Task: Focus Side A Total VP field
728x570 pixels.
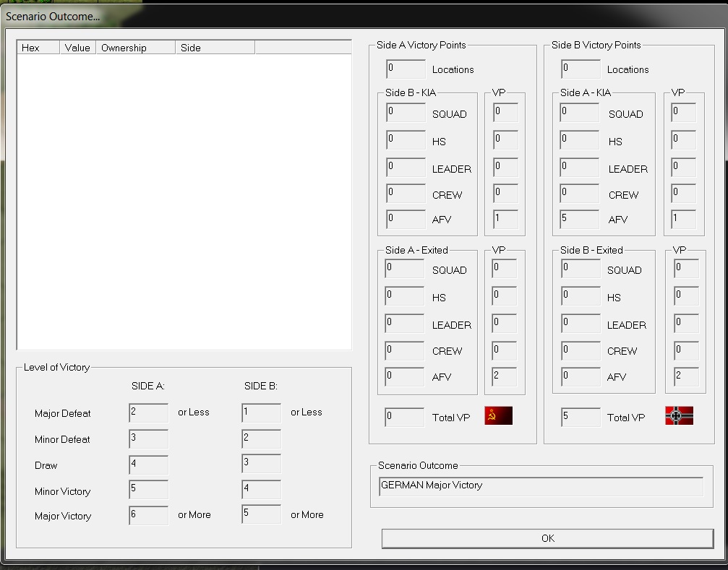Action: click(x=404, y=417)
